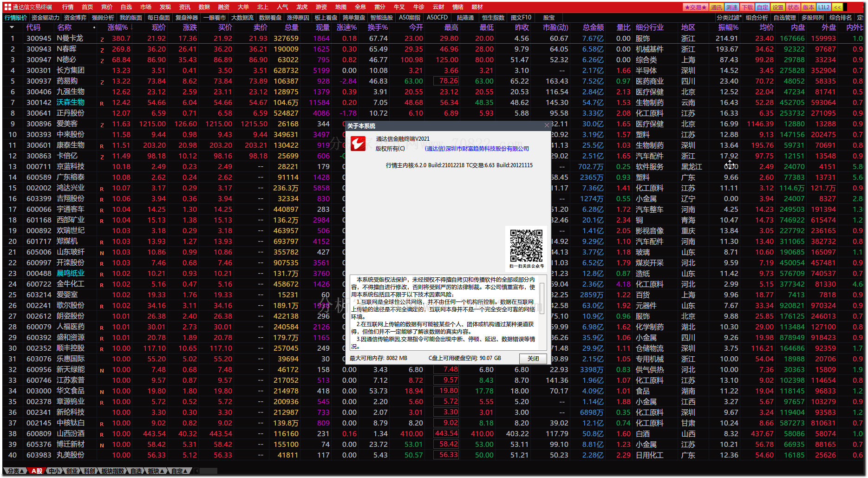This screenshot has width=868, height=478.
Task: Sort by 涨幅% column header
Action: click(x=118, y=27)
